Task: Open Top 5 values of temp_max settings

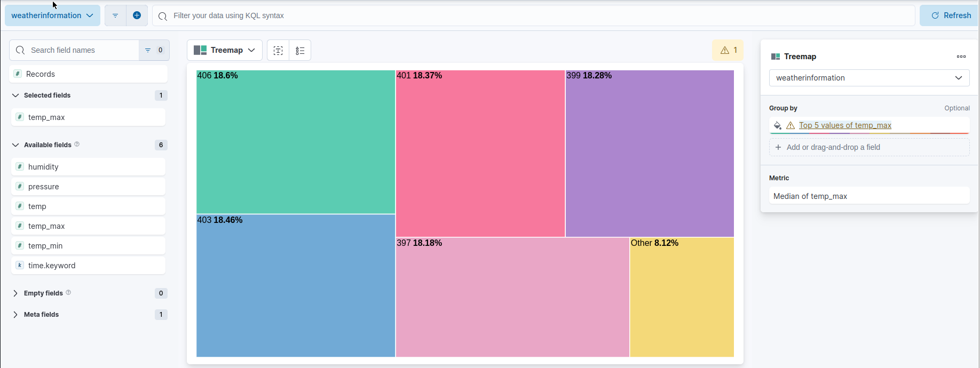Action: click(845, 125)
